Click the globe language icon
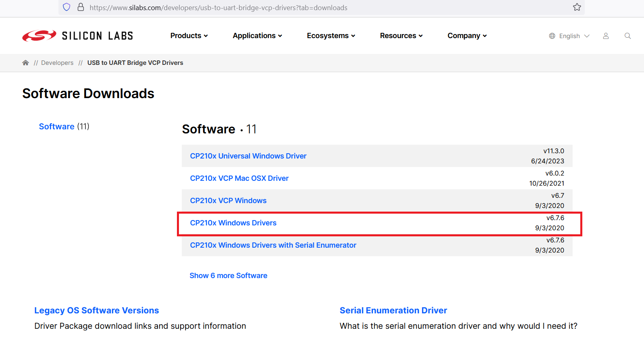 click(552, 36)
